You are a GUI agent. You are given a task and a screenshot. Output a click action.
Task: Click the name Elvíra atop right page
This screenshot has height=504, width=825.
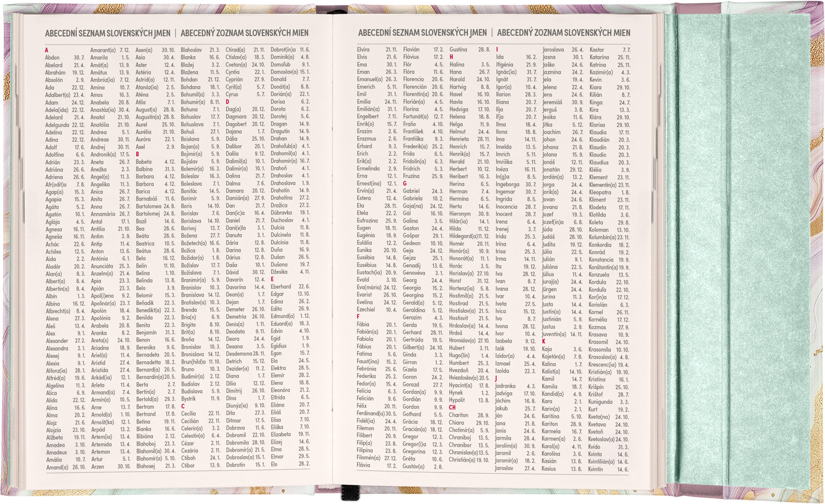[363, 49]
